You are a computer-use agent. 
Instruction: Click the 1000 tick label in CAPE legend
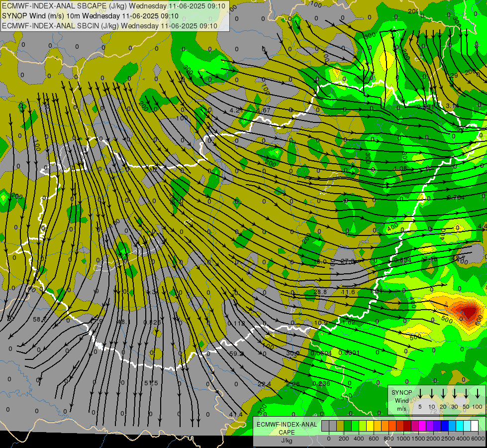(403, 439)
